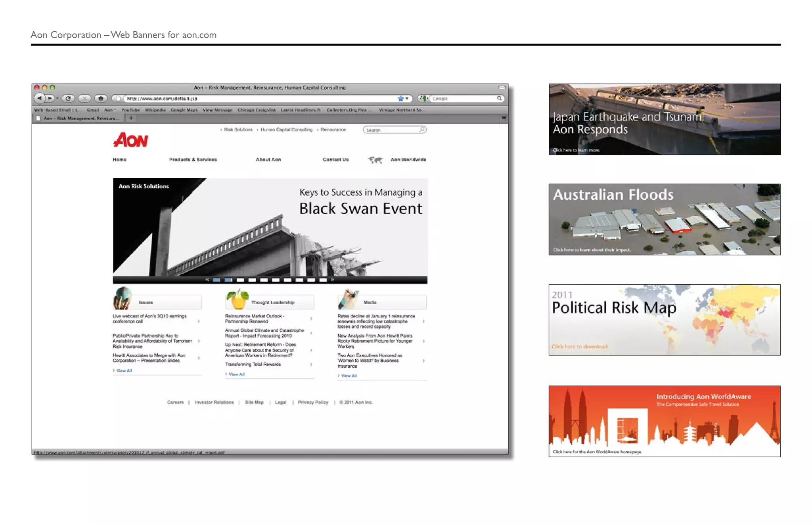Click the browser back arrow button

click(39, 98)
